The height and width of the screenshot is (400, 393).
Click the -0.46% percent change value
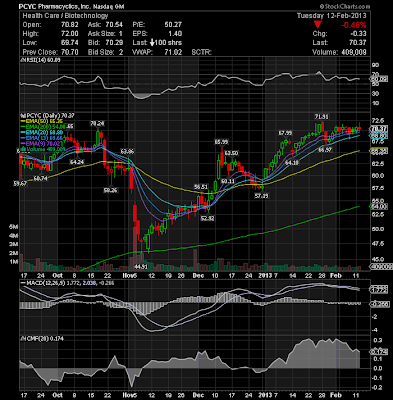pyautogui.click(x=353, y=25)
